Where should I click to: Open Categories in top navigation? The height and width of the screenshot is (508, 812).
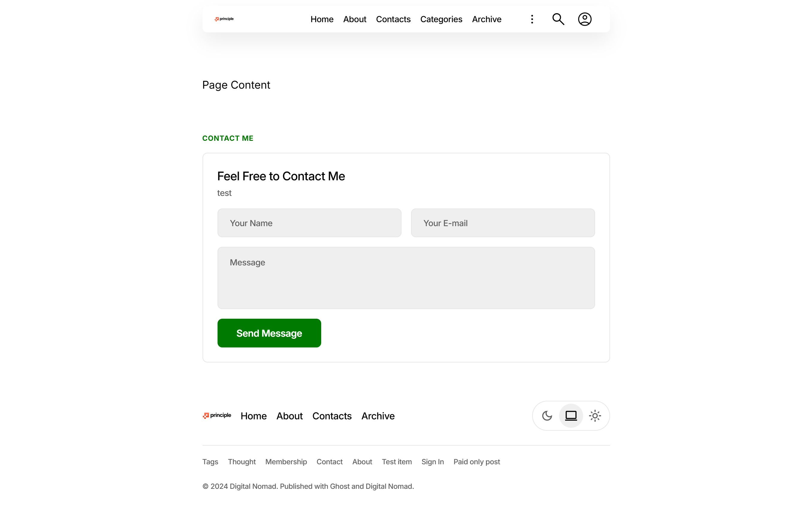(x=441, y=19)
